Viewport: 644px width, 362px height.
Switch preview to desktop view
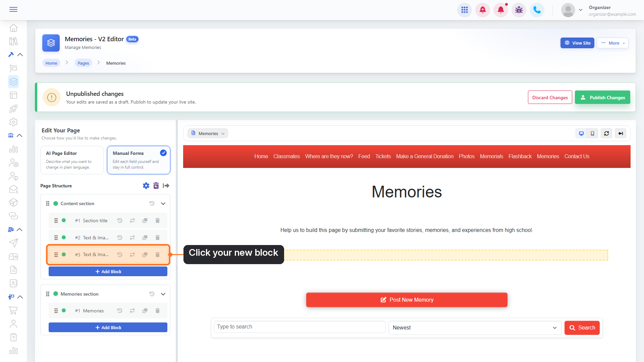(x=581, y=133)
